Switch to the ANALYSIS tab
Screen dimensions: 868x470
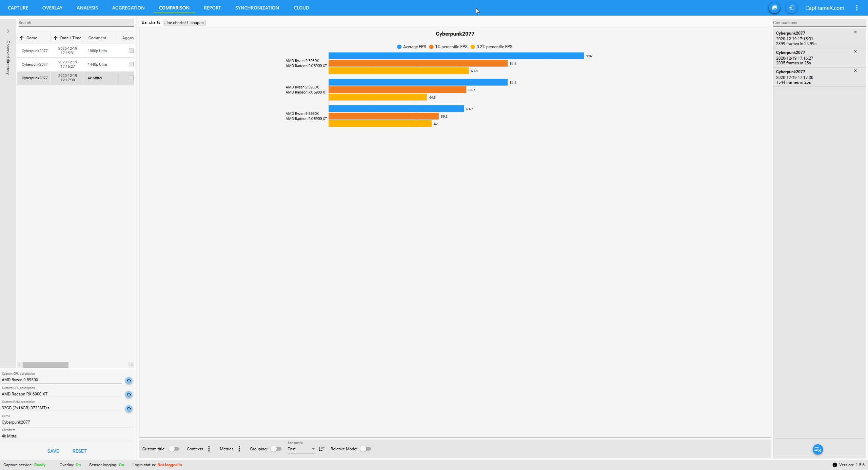87,8
